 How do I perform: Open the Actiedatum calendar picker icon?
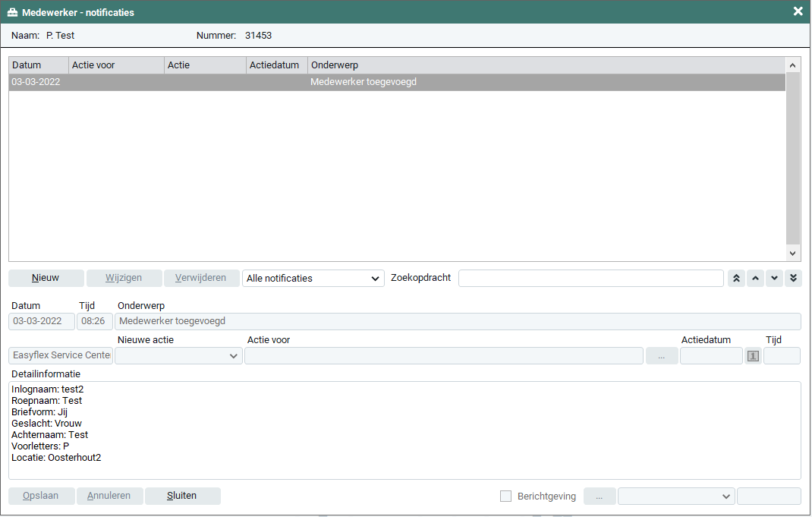tap(753, 356)
